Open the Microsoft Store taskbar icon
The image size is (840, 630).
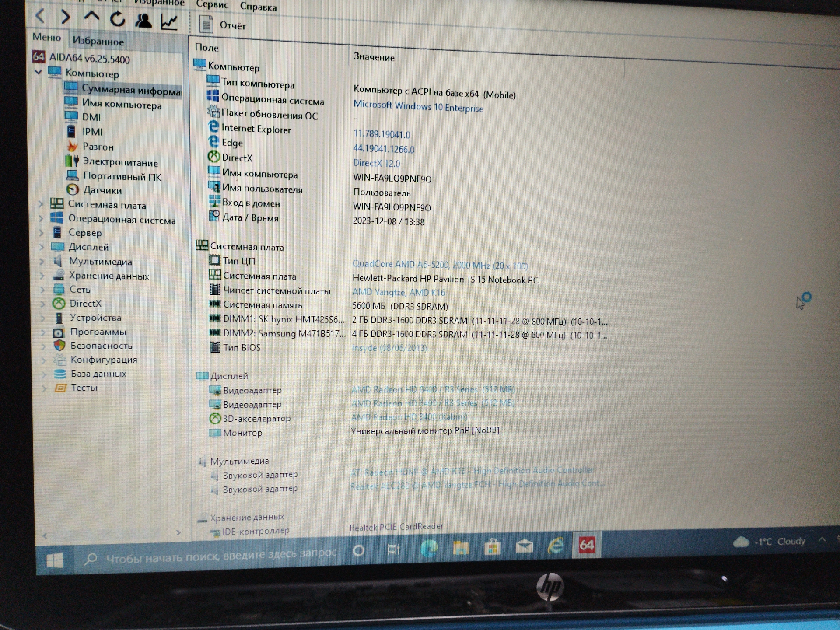tap(492, 547)
